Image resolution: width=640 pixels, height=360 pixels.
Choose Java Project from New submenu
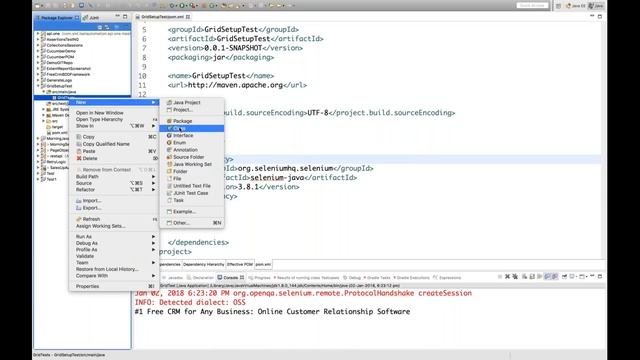(191, 102)
